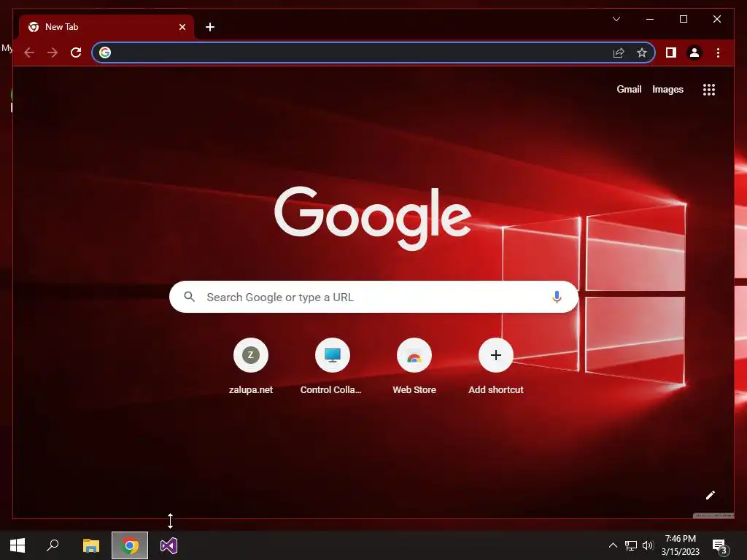Viewport: 747px width, 560px height.
Task: Open the Web Store shortcut
Action: click(x=414, y=366)
